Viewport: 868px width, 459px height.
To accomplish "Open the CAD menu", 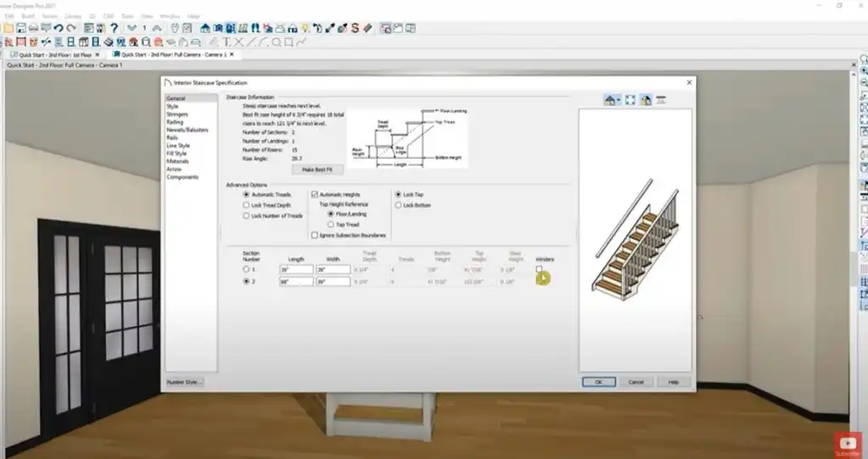I will pos(108,17).
